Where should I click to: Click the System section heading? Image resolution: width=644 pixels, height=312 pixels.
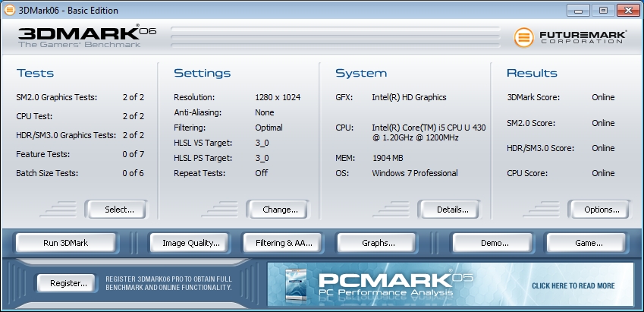pos(361,74)
